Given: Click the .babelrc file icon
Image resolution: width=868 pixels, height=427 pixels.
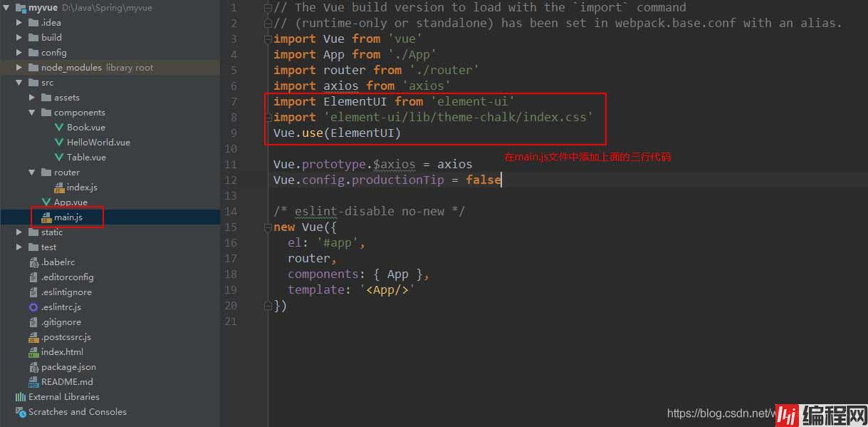Looking at the screenshot, I should pyautogui.click(x=33, y=262).
